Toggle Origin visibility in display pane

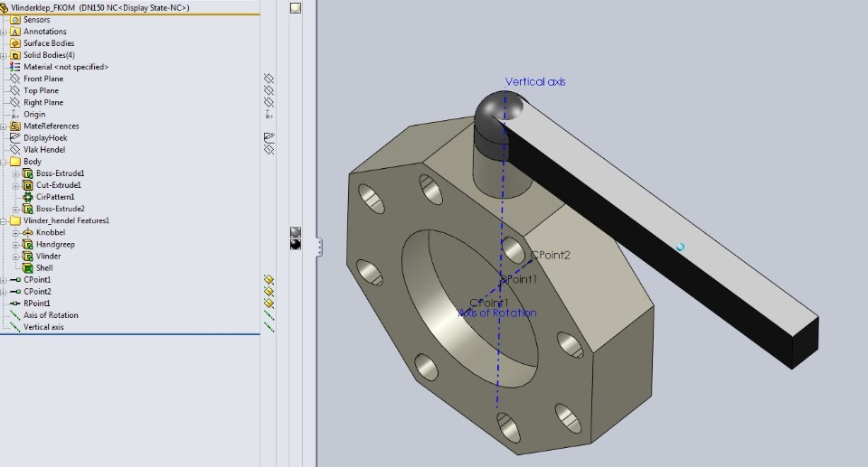click(269, 114)
